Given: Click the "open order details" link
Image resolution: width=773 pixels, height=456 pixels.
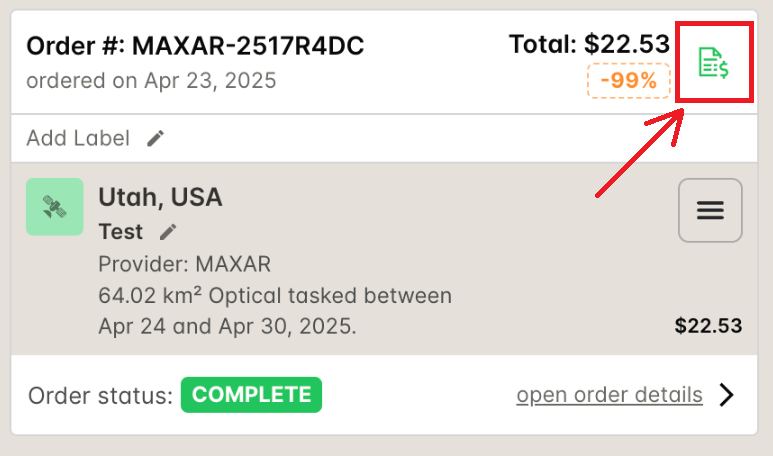Looking at the screenshot, I should 609,395.
